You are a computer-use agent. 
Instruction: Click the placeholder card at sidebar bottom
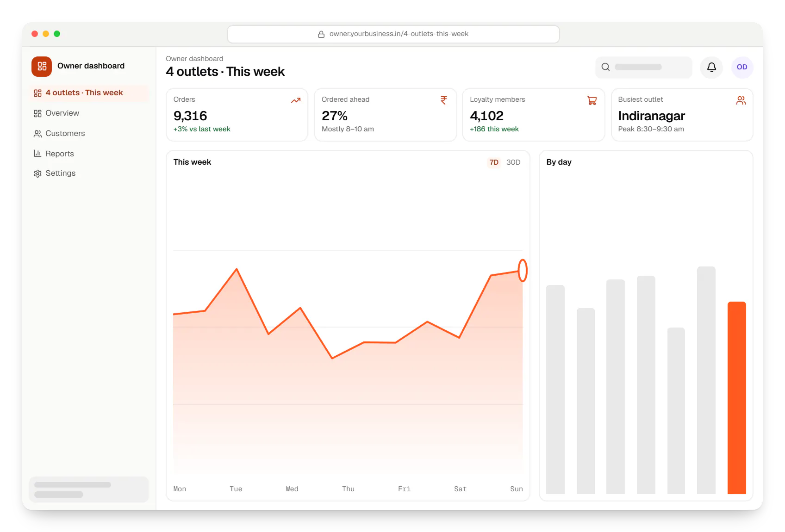coord(89,489)
